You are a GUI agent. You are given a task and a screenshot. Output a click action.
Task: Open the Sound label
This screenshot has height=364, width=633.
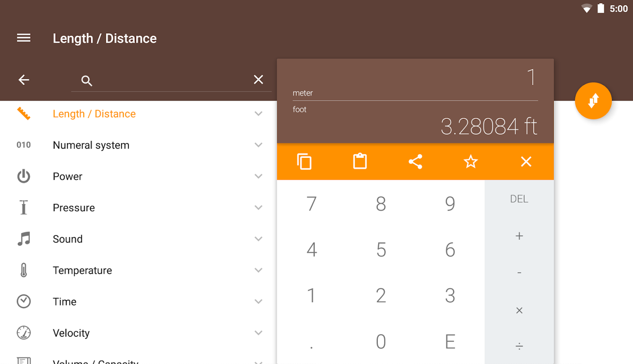[x=68, y=239]
